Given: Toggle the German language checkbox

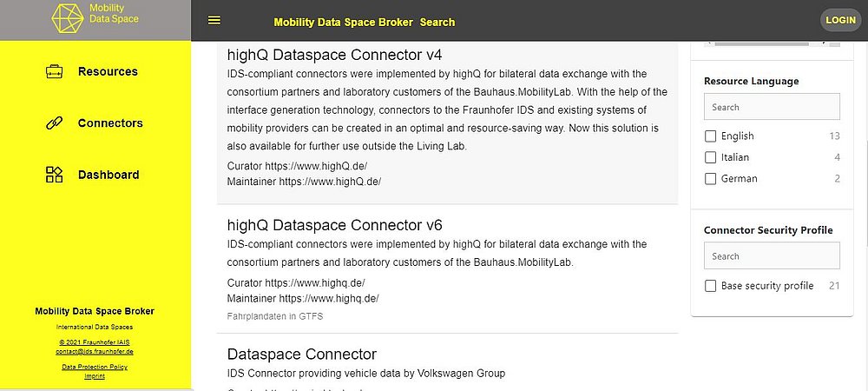Looking at the screenshot, I should (x=711, y=179).
